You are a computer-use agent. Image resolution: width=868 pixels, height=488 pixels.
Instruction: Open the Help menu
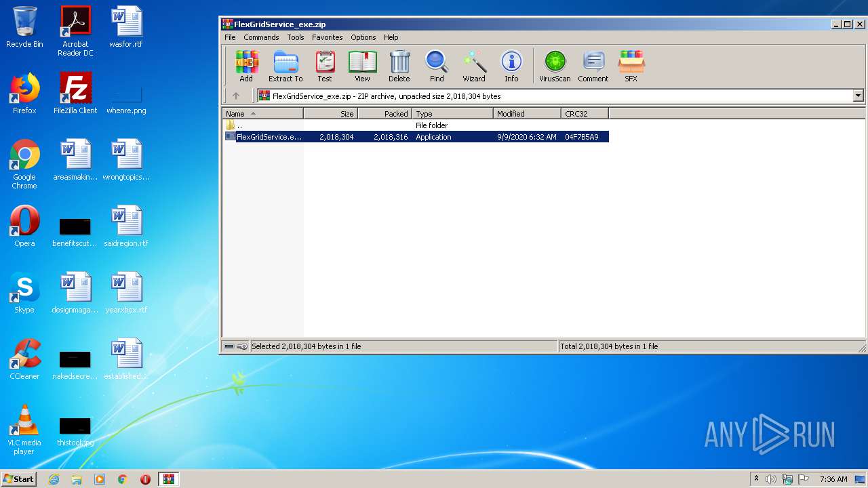pos(391,37)
